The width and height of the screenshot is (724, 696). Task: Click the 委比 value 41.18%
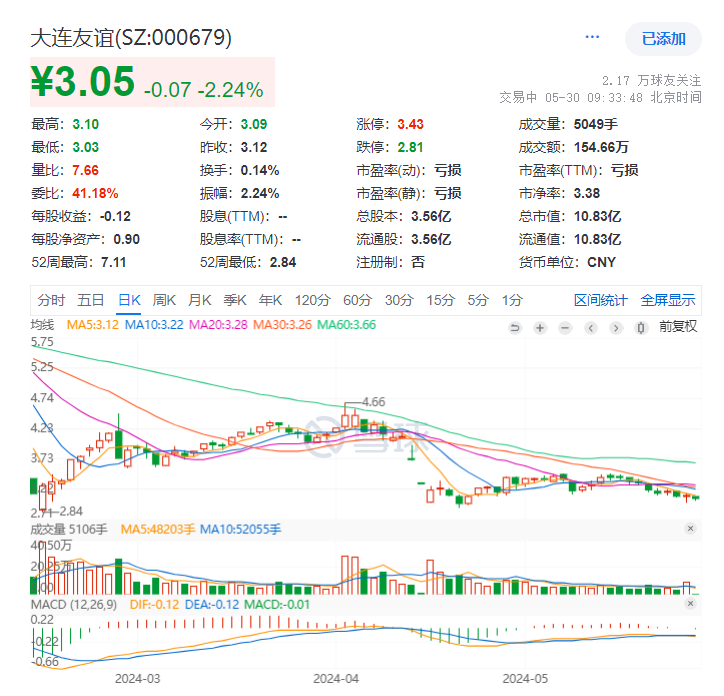click(95, 194)
